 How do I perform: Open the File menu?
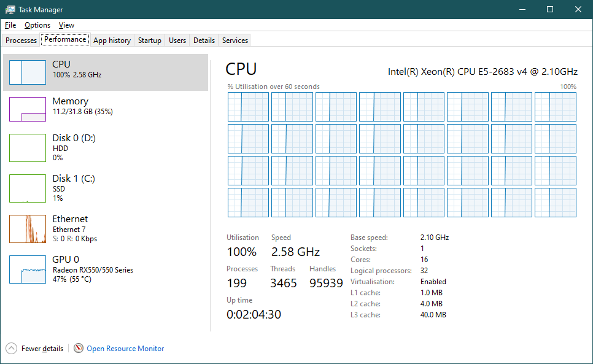coord(10,25)
